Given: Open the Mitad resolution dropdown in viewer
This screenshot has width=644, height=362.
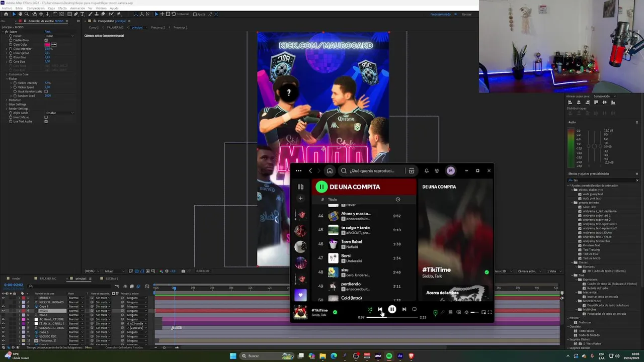Looking at the screenshot, I should coord(116,271).
